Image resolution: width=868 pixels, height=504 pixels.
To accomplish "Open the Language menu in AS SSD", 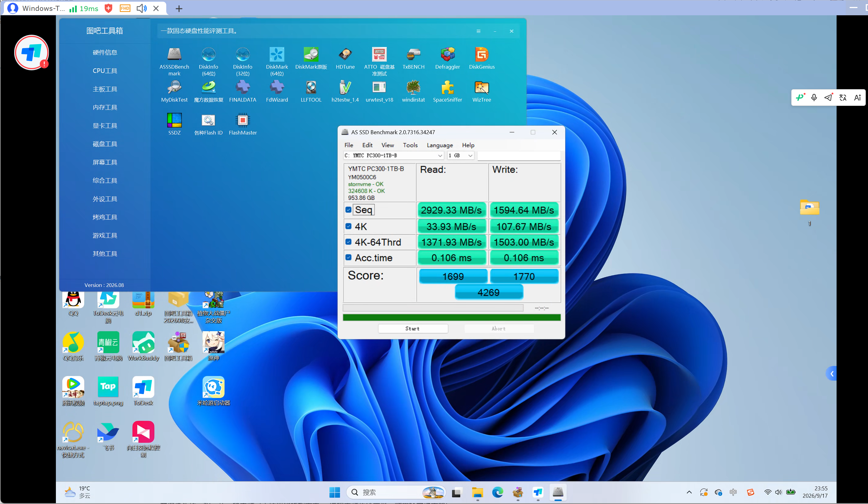I will [x=440, y=145].
